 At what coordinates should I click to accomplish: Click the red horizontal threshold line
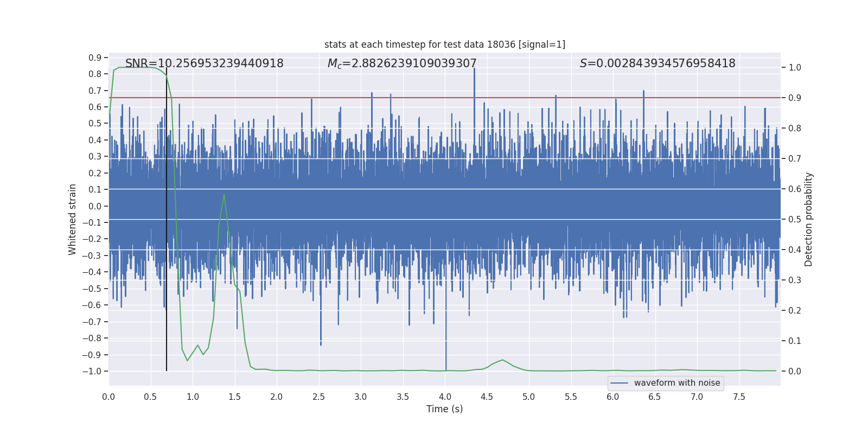(444, 98)
